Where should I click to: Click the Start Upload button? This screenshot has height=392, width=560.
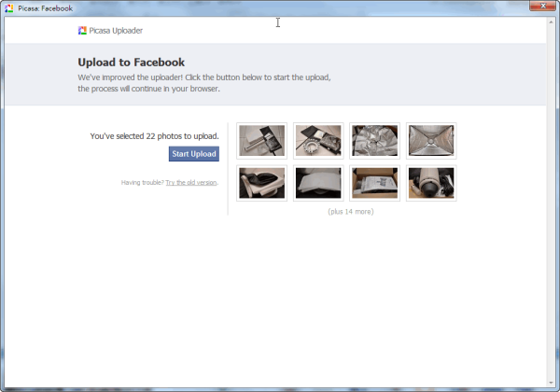pyautogui.click(x=194, y=154)
